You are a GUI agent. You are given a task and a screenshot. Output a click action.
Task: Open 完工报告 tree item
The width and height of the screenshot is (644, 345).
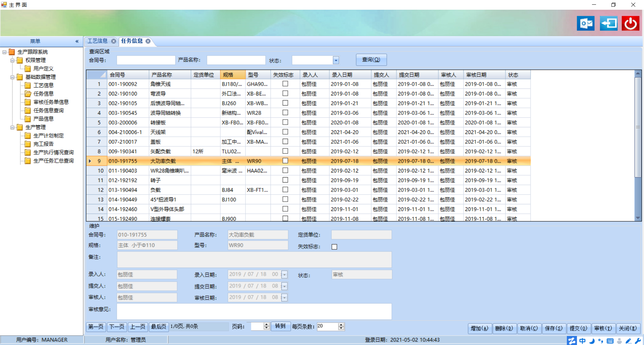point(43,144)
